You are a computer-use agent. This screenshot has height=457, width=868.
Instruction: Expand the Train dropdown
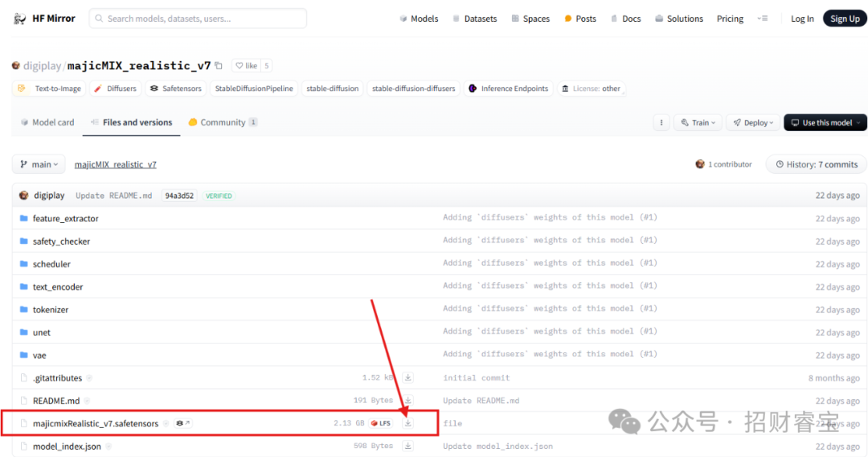(x=698, y=122)
